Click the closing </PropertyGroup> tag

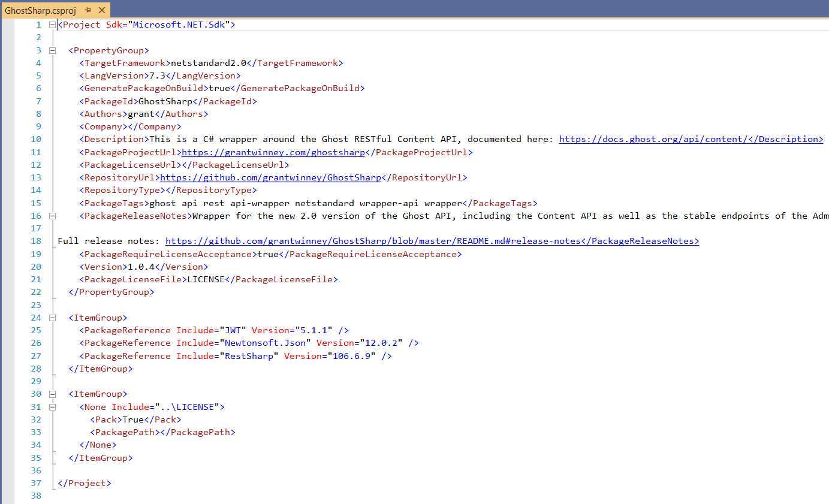tap(111, 292)
